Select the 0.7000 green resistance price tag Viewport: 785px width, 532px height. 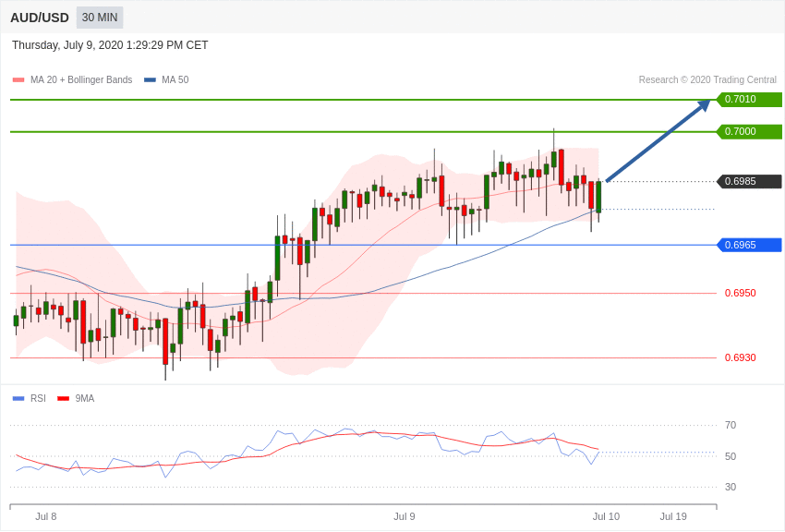click(750, 132)
